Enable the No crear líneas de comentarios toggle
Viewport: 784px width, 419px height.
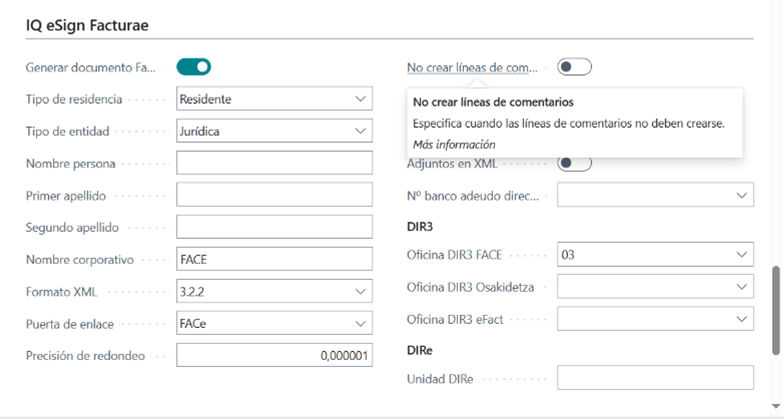[575, 67]
